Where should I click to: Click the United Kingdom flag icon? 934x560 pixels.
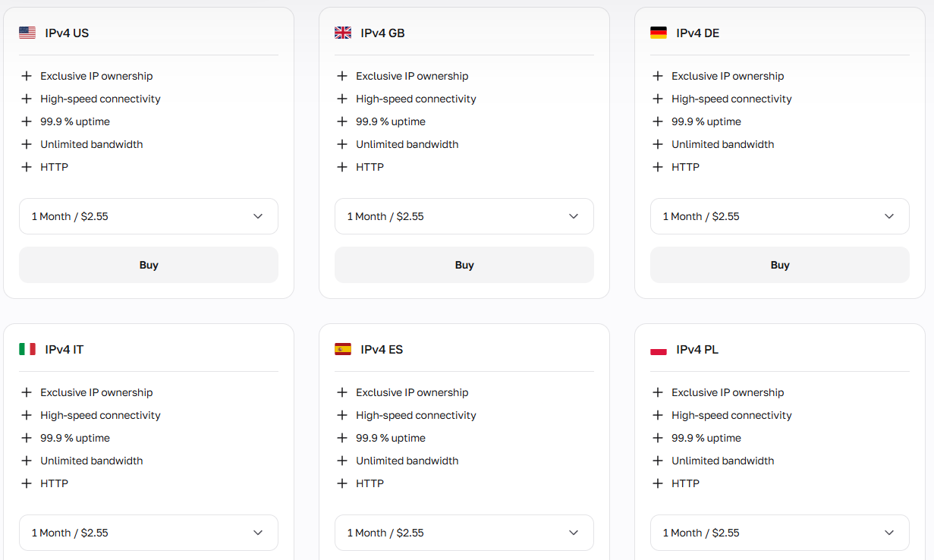point(343,33)
